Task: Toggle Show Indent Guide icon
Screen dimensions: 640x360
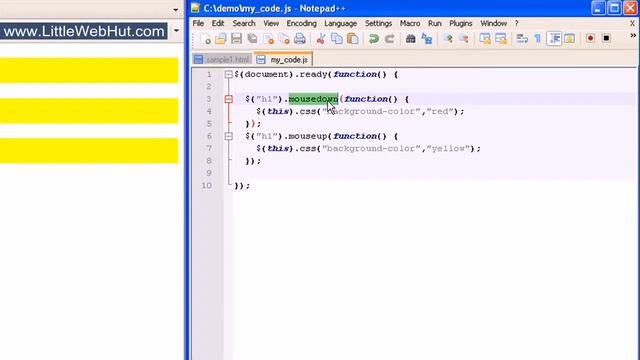Action: [554, 39]
